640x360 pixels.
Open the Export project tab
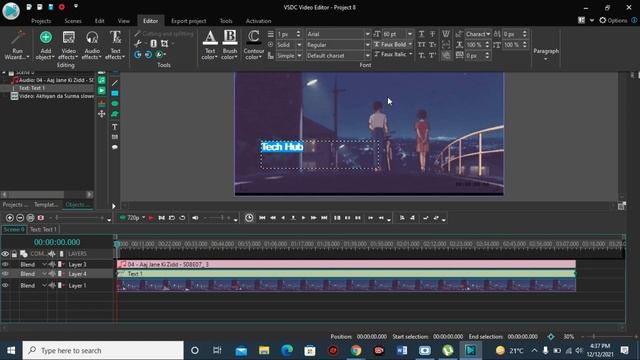pos(189,21)
